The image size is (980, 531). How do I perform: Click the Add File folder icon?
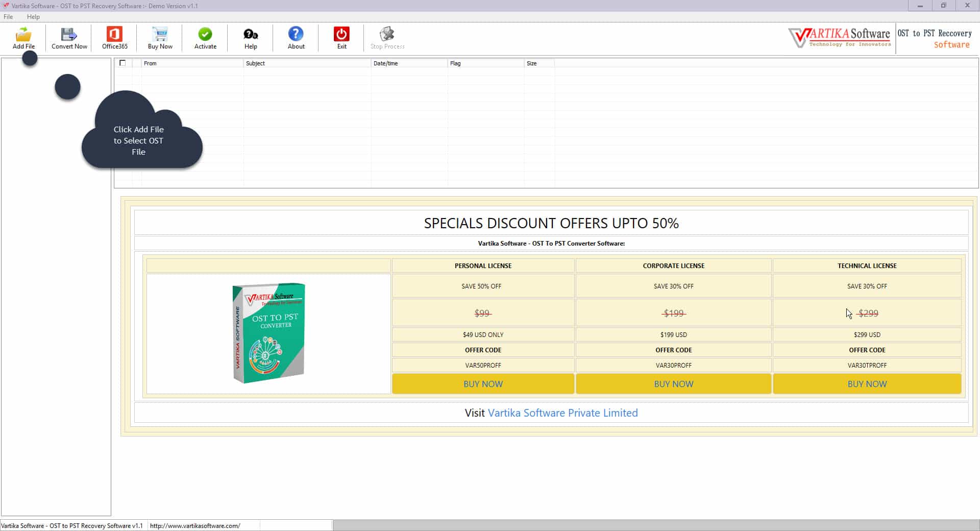point(23,35)
